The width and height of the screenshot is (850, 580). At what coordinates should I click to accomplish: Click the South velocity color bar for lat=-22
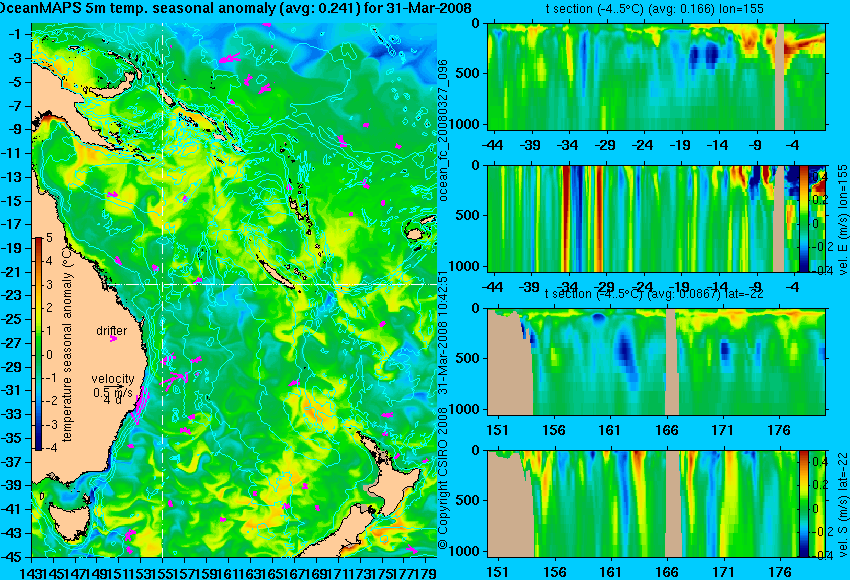click(803, 504)
